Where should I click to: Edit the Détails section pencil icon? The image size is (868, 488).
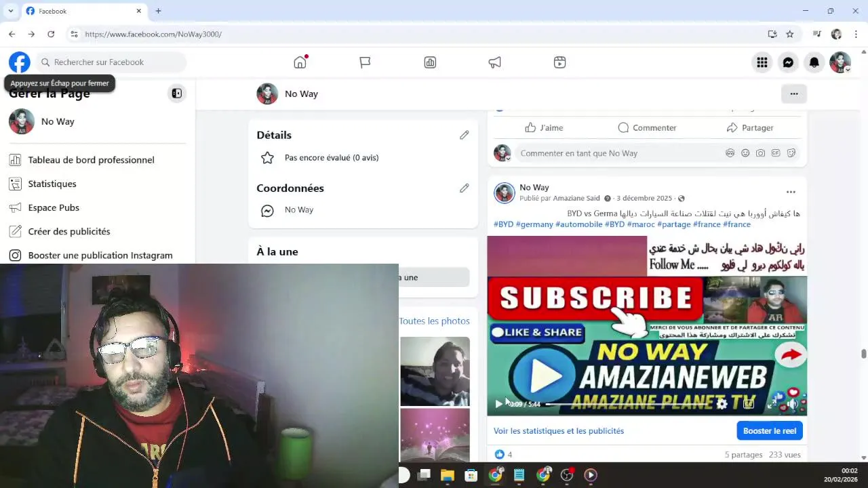[x=465, y=135]
